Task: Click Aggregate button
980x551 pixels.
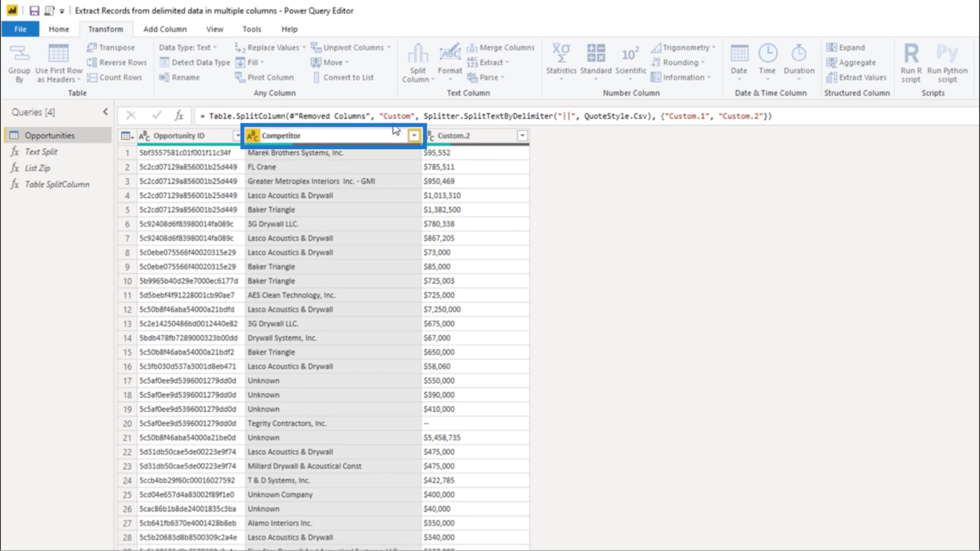Action: (x=851, y=62)
